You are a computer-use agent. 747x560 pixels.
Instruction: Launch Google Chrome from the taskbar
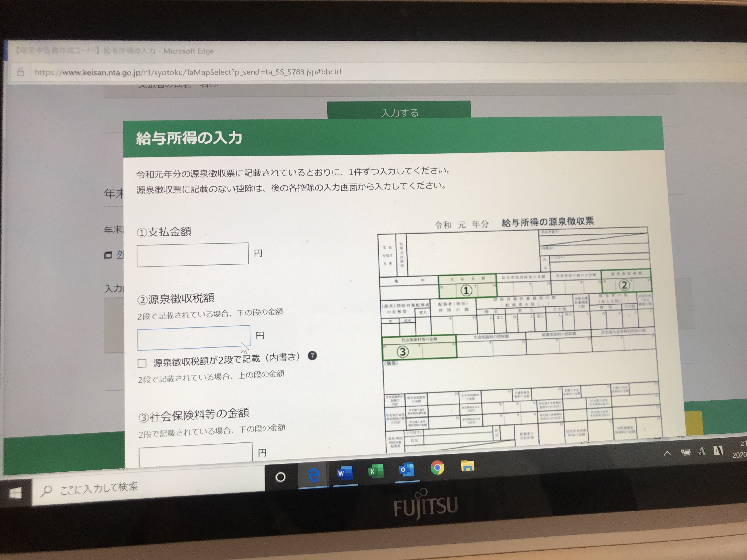click(x=437, y=468)
